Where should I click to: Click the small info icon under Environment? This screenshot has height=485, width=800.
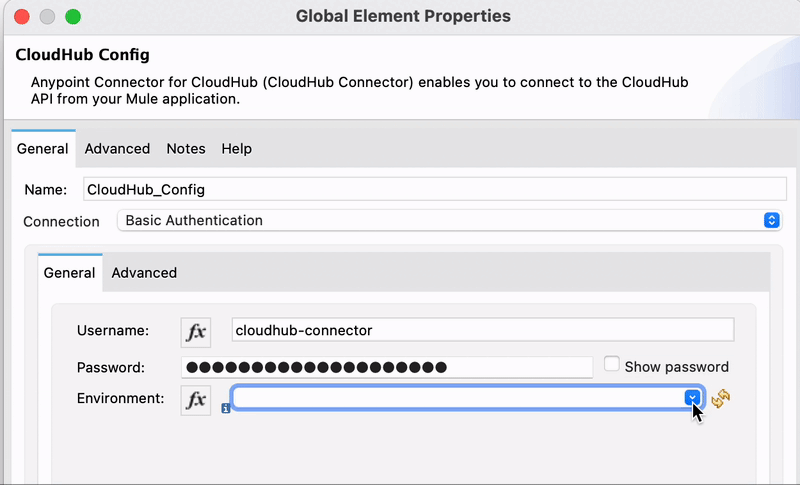[226, 409]
